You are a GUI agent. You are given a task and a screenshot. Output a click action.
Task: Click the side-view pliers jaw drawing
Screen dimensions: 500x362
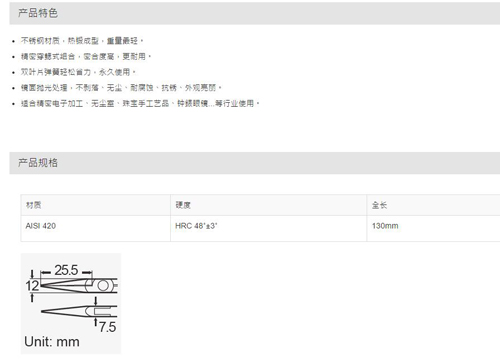(x=79, y=311)
